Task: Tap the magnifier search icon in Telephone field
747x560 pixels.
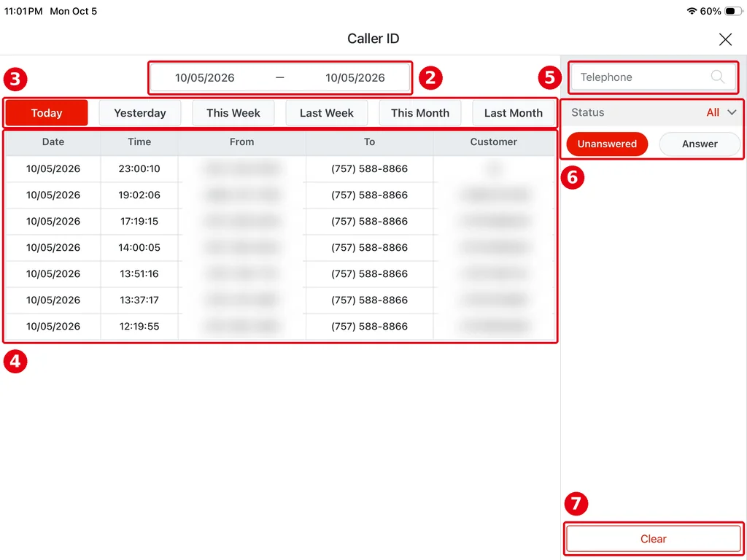Action: (718, 77)
